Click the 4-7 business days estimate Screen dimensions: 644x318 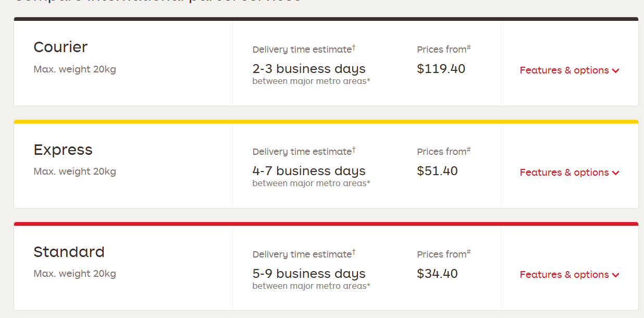pos(309,171)
